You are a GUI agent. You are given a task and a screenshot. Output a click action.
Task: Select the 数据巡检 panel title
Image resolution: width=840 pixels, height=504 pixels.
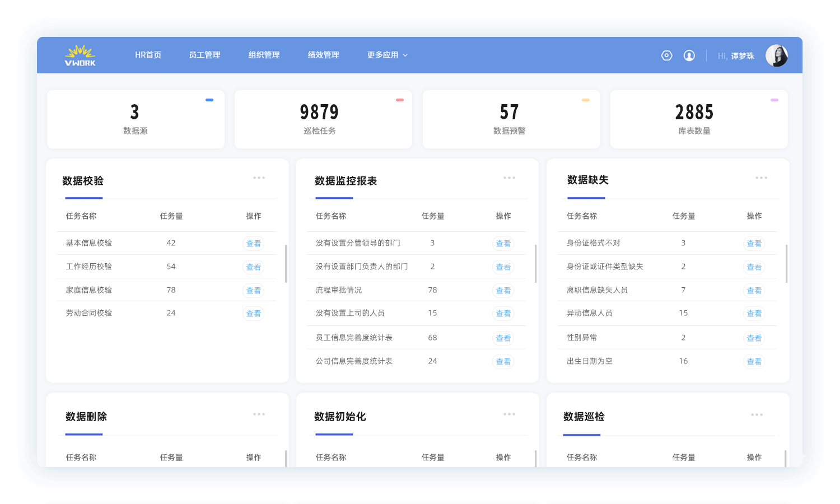point(584,417)
